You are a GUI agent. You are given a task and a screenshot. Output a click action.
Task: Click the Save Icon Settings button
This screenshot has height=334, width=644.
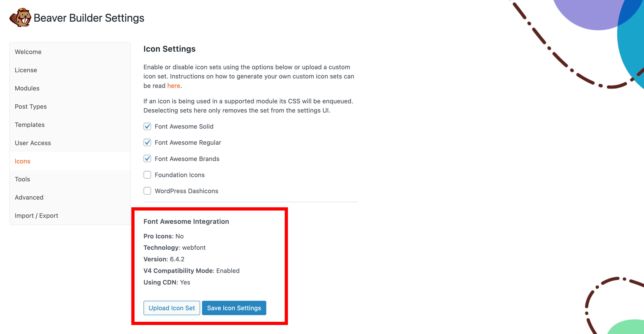234,308
